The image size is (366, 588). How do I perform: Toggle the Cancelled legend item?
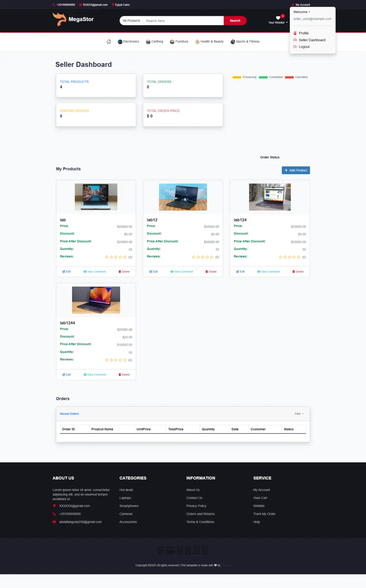tap(296, 77)
